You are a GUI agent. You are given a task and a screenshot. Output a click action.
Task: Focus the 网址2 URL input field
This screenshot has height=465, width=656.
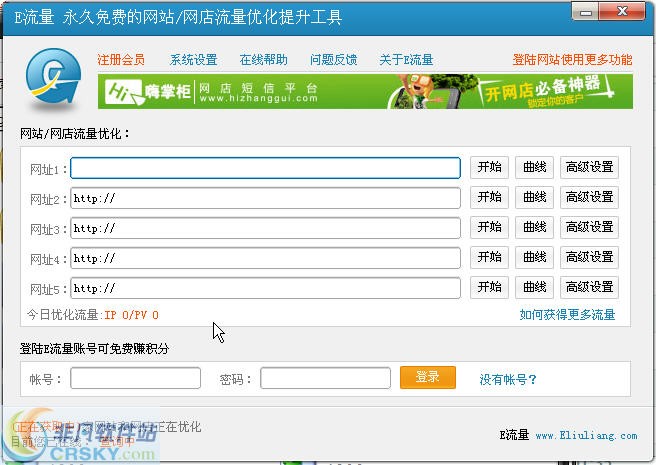tap(265, 198)
